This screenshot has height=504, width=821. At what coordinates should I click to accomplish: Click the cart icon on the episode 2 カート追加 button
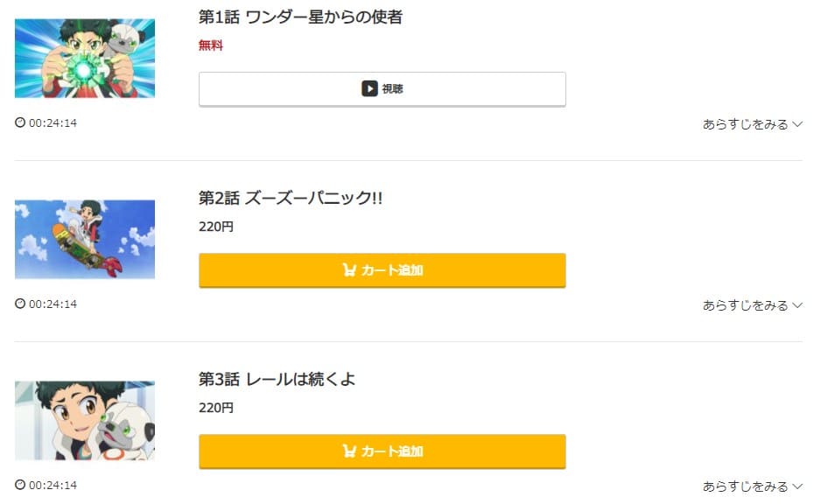pyautogui.click(x=349, y=270)
